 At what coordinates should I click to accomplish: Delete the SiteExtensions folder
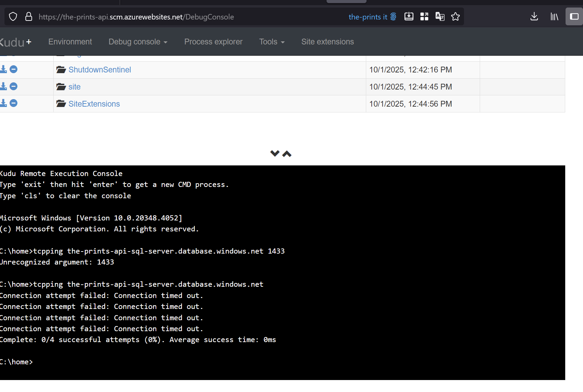tap(13, 103)
